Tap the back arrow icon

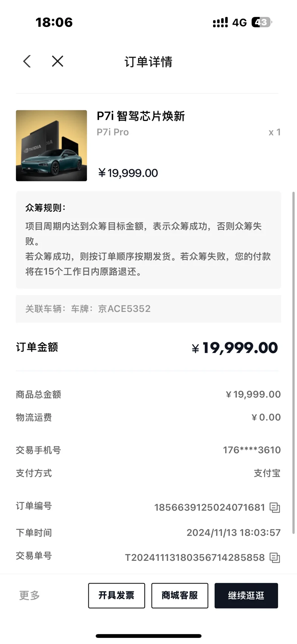(27, 61)
